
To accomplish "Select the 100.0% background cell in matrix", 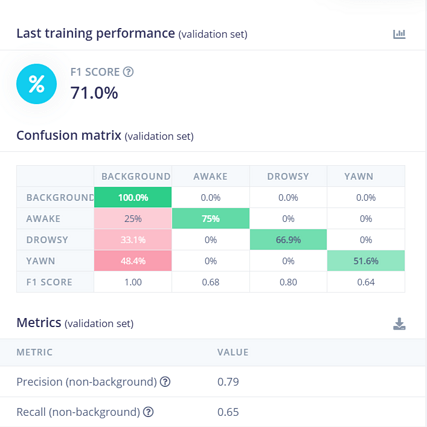I will [133, 197].
